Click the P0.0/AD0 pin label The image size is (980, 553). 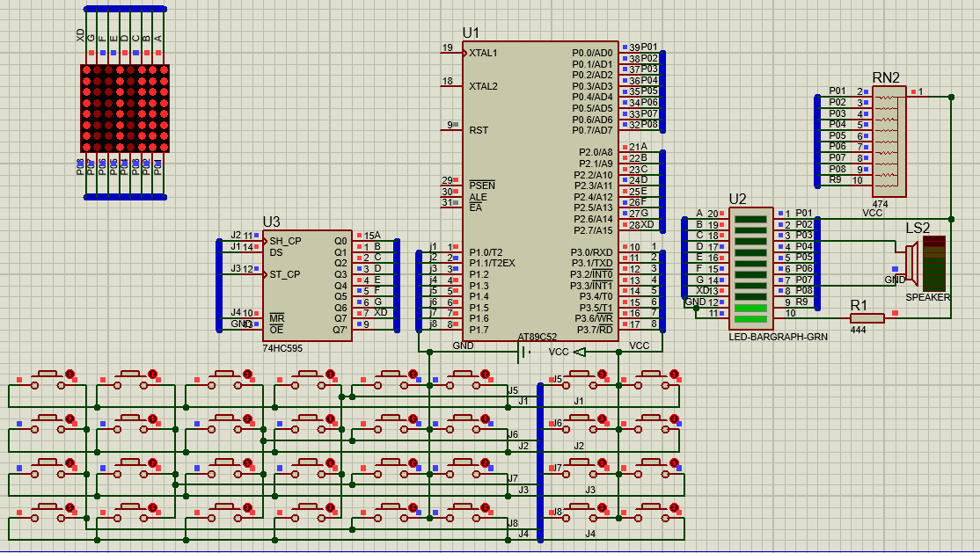(x=593, y=53)
